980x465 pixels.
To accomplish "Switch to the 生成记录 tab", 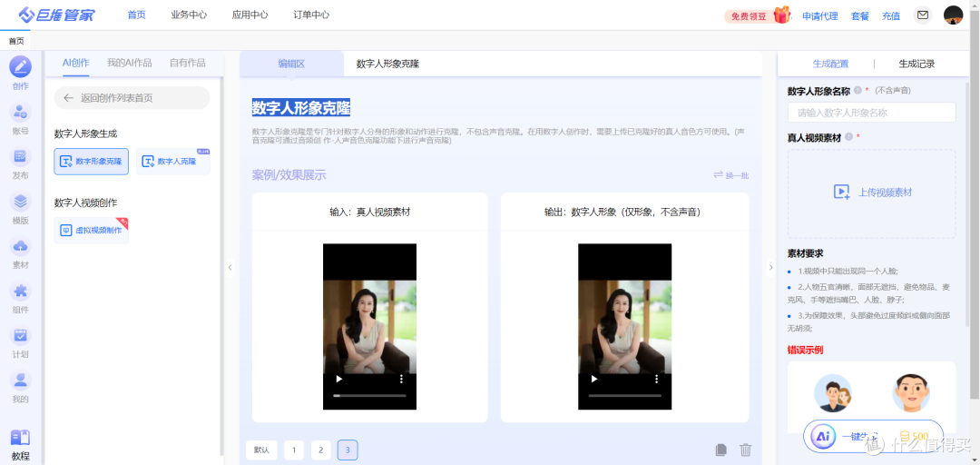I will pos(916,64).
